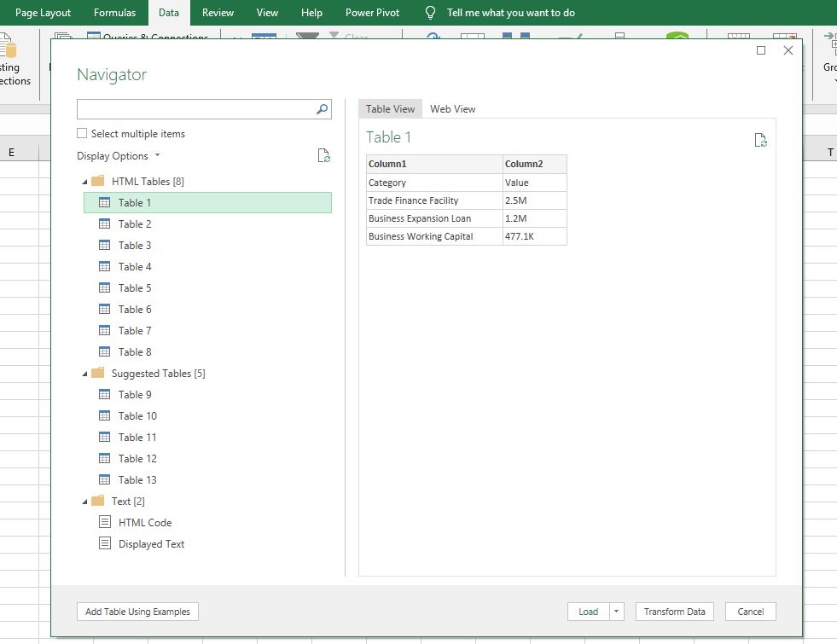Click the HTML Tables folder icon

click(97, 181)
